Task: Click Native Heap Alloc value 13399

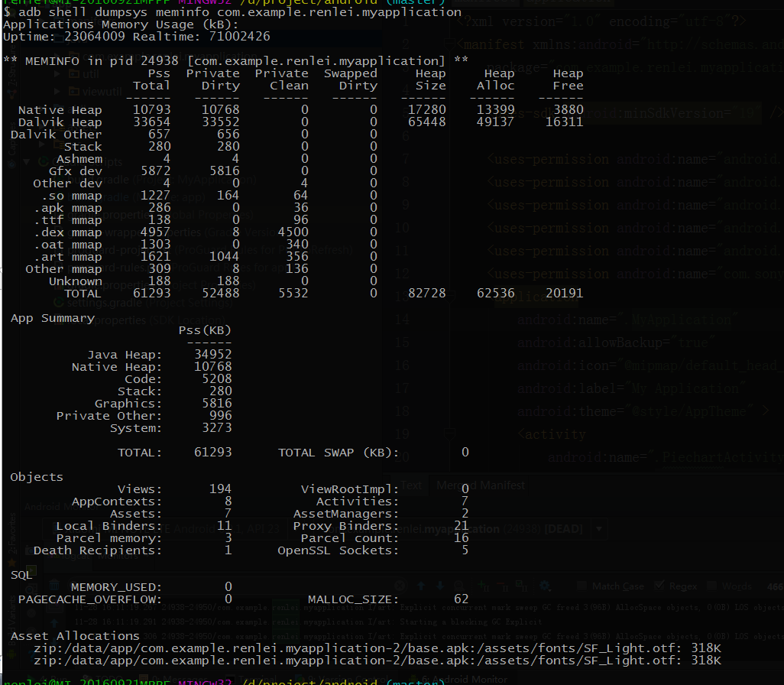Action: pos(495,109)
